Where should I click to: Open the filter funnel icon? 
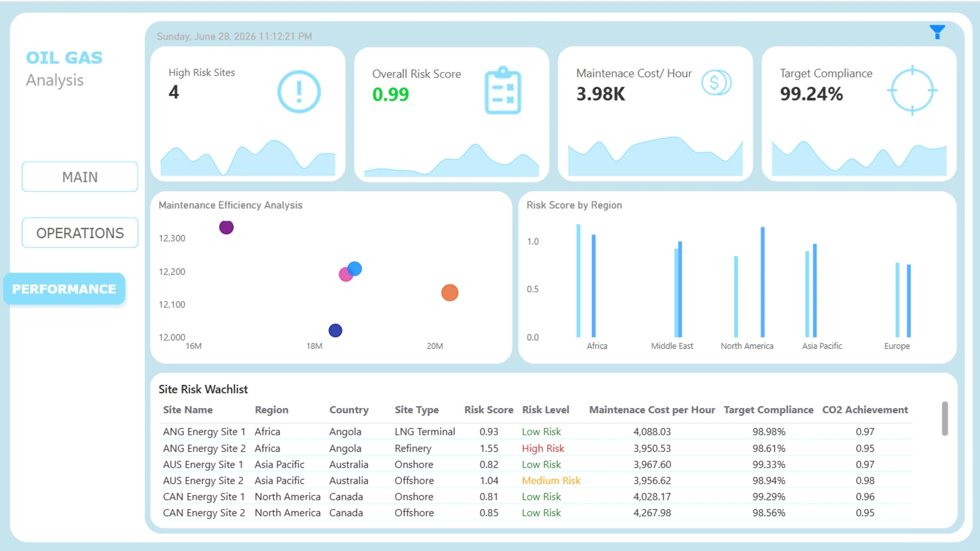pyautogui.click(x=937, y=32)
